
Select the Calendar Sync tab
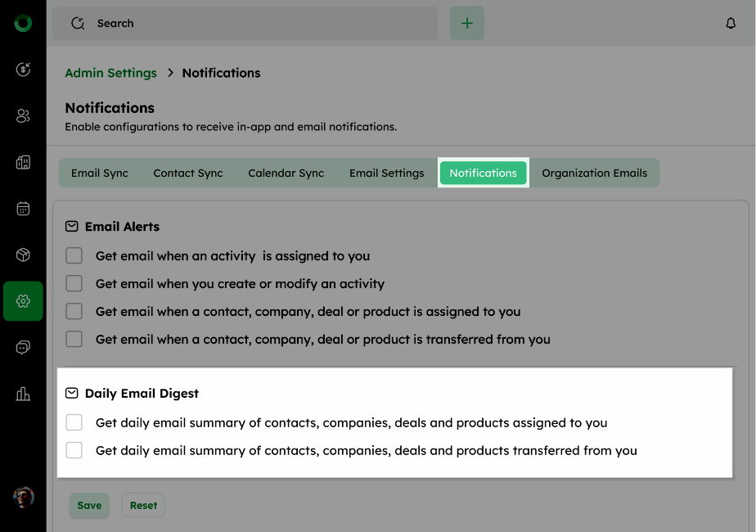286,174
